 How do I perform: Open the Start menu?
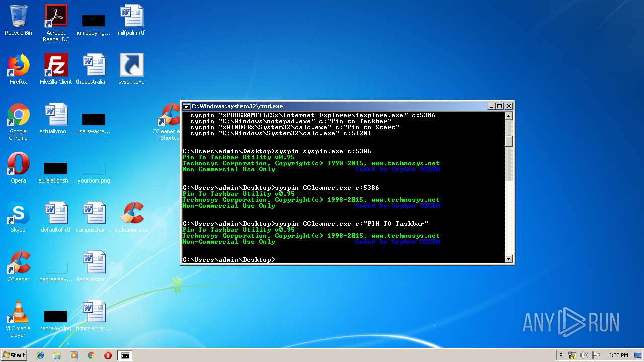coord(14,355)
